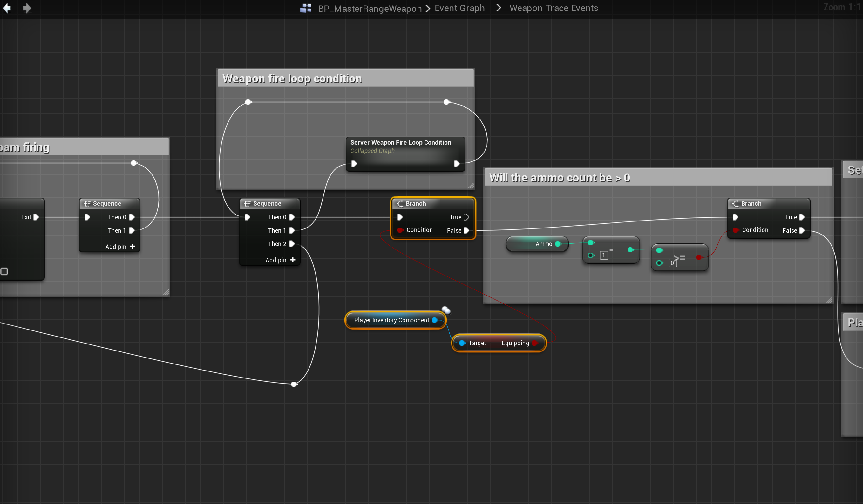Click the True exec pin on the highlighted Branch
Viewport: 863px width, 504px height.
tap(466, 217)
